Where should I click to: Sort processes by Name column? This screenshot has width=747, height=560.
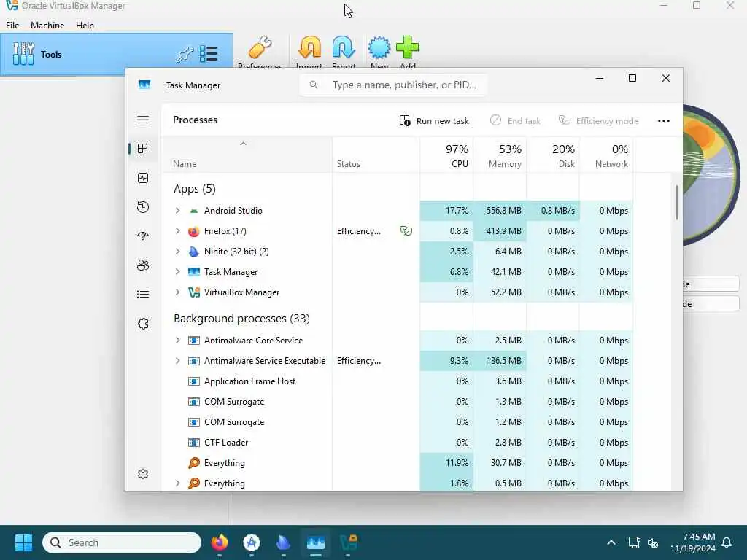point(247,155)
